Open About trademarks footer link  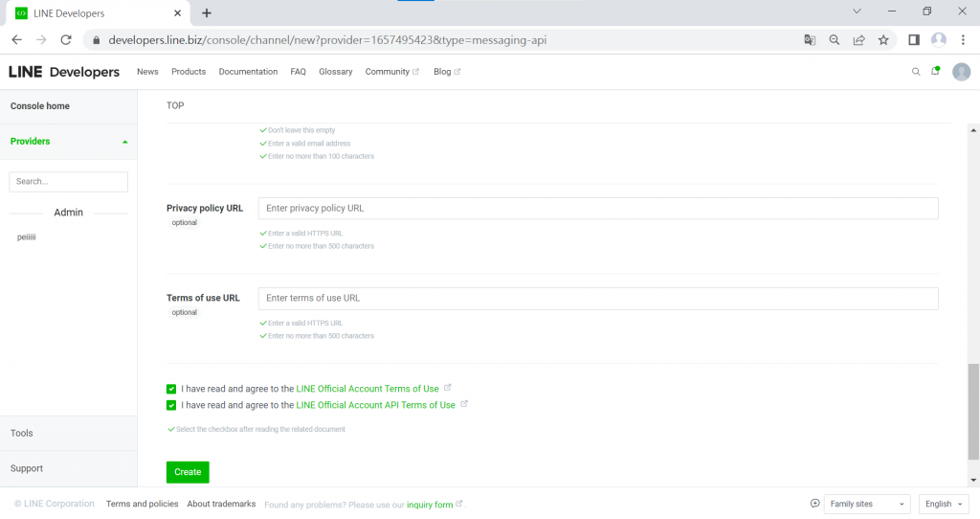tap(221, 504)
